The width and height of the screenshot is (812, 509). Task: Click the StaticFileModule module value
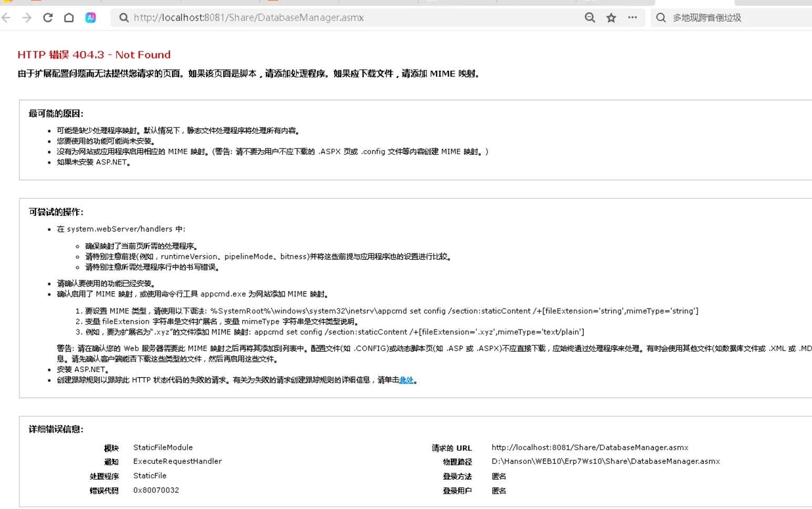tap(163, 448)
